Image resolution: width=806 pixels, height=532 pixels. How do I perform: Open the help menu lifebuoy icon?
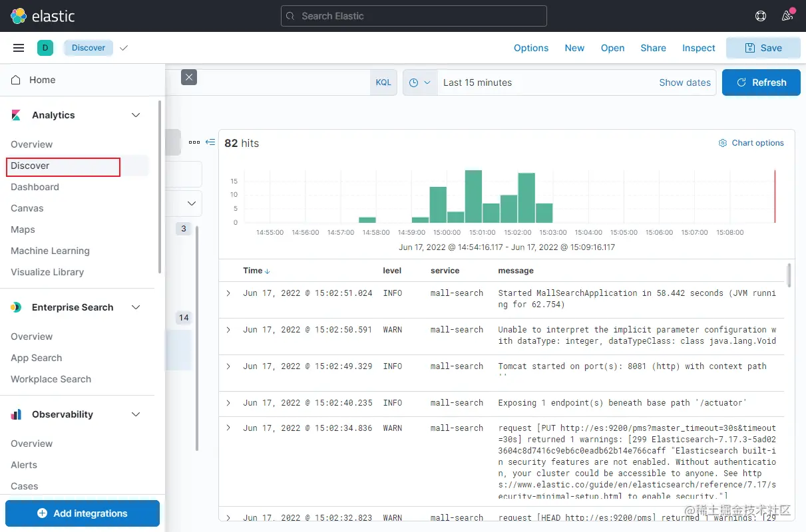point(761,16)
